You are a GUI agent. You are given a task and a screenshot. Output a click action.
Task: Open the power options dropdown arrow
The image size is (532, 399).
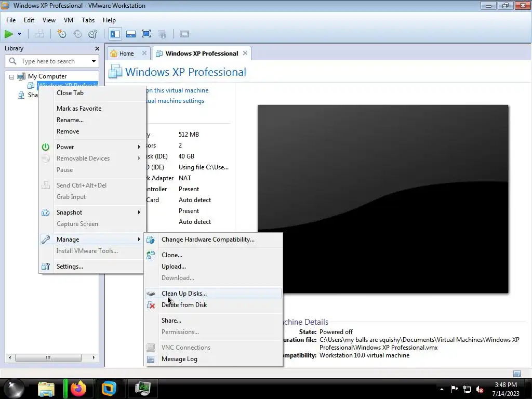(19, 34)
